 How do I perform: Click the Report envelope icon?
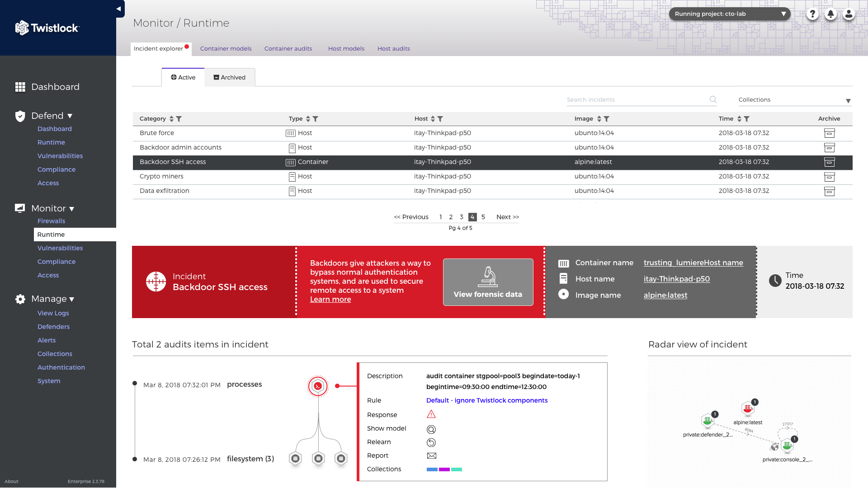point(432,456)
